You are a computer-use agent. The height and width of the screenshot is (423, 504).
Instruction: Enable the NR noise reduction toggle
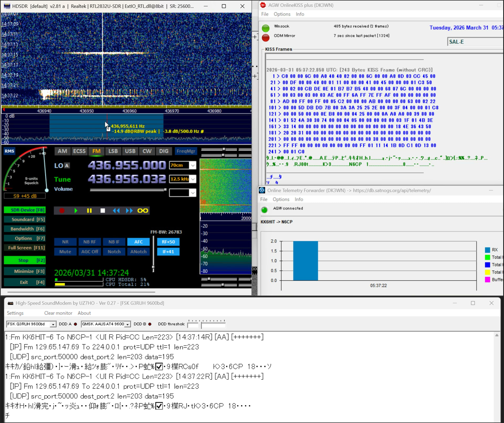click(x=65, y=242)
